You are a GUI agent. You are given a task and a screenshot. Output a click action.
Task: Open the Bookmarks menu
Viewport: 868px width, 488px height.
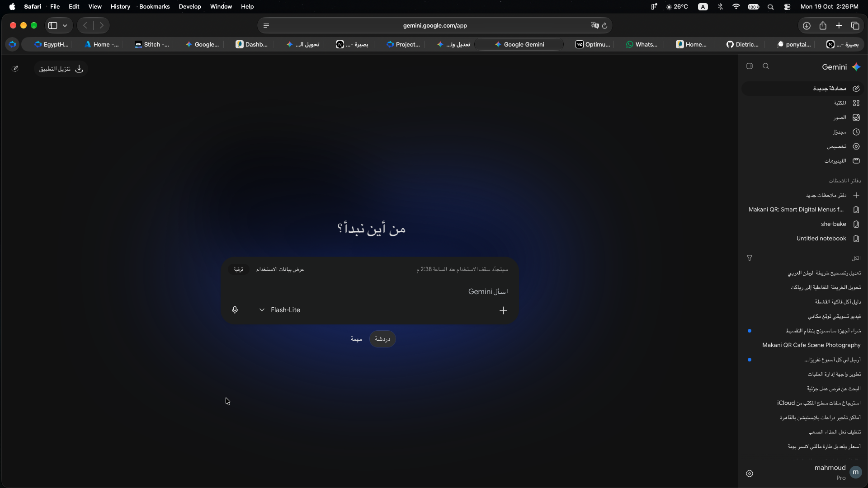pyautogui.click(x=155, y=6)
